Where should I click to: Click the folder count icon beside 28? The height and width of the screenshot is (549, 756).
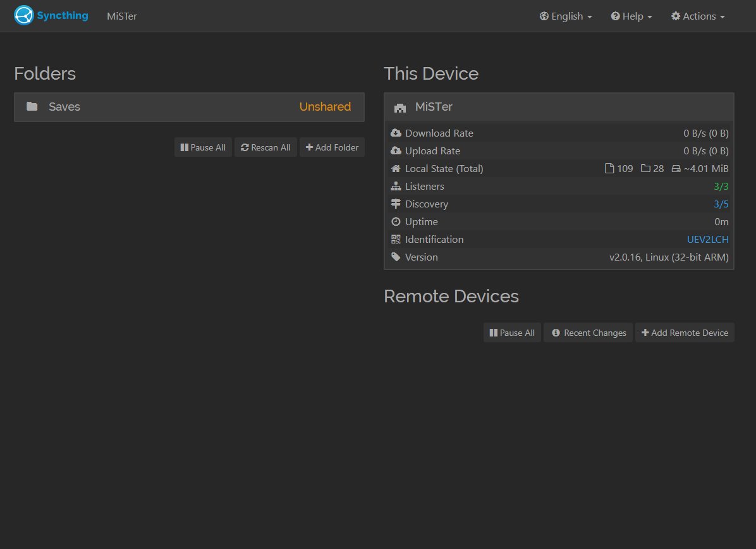tap(645, 168)
